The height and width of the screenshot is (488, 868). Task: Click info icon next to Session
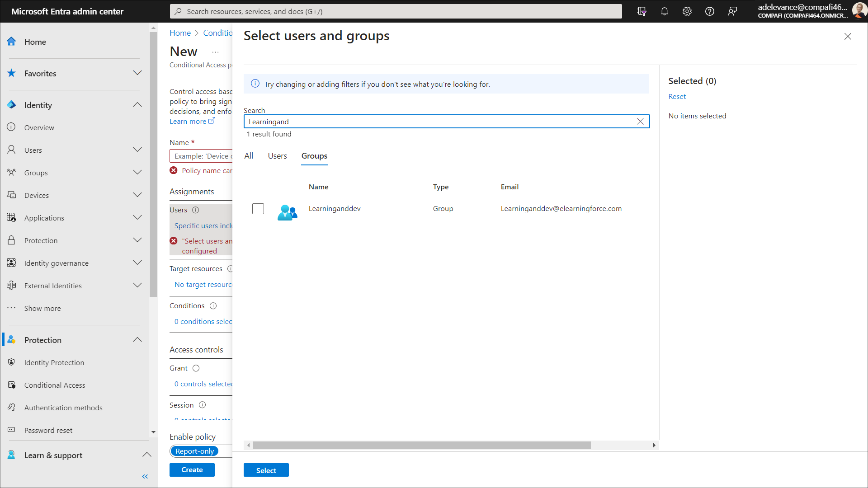coord(202,405)
